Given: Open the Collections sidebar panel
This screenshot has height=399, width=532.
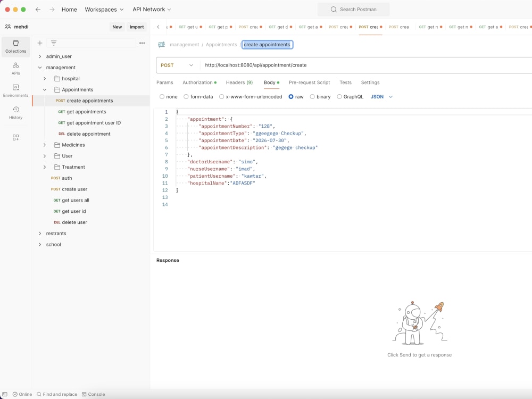Looking at the screenshot, I should coord(15,46).
